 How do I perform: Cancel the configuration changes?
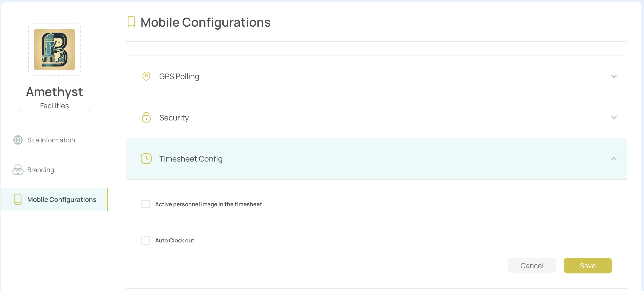532,265
